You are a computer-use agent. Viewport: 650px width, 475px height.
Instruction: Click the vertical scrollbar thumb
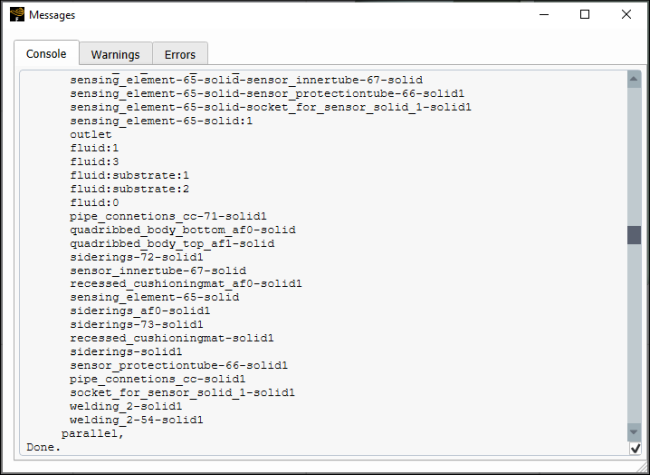pyautogui.click(x=634, y=235)
